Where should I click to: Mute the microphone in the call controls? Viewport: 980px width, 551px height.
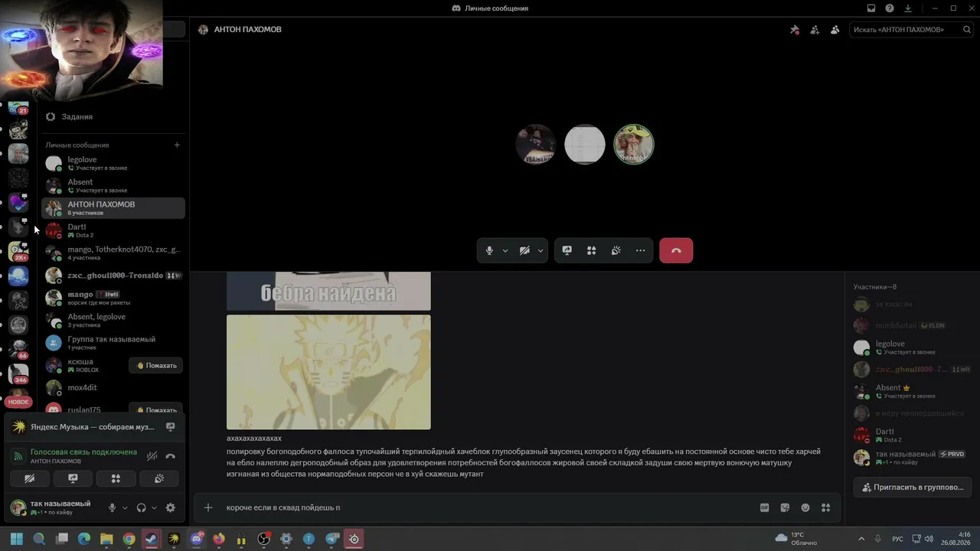(489, 250)
